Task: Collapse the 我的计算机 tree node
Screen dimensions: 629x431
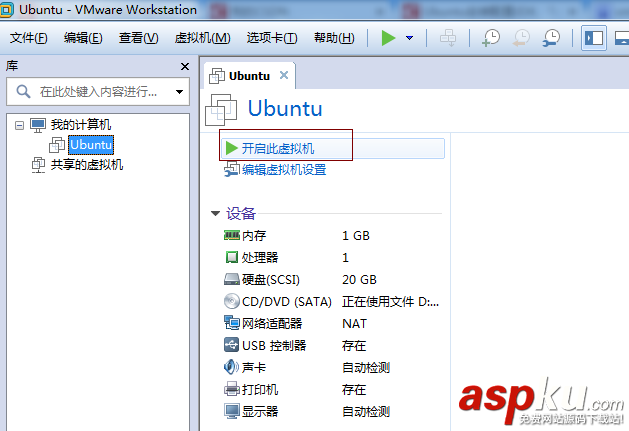Action: click(x=19, y=125)
